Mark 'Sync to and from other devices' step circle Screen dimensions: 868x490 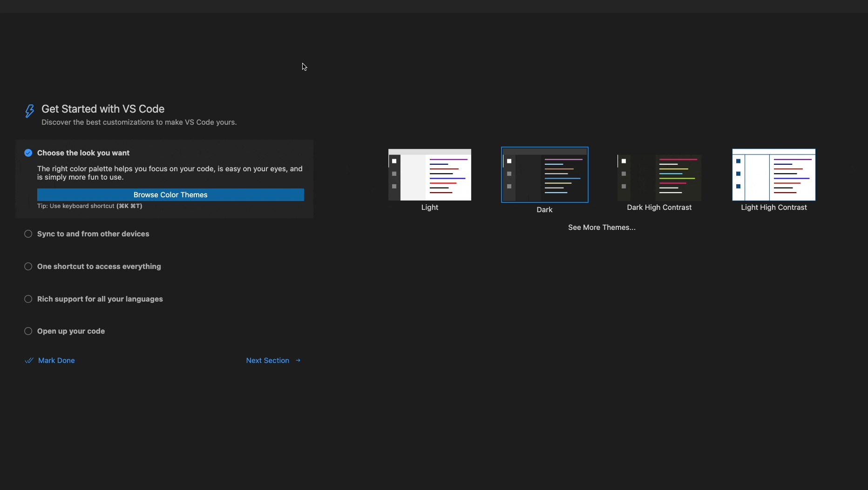pyautogui.click(x=28, y=234)
